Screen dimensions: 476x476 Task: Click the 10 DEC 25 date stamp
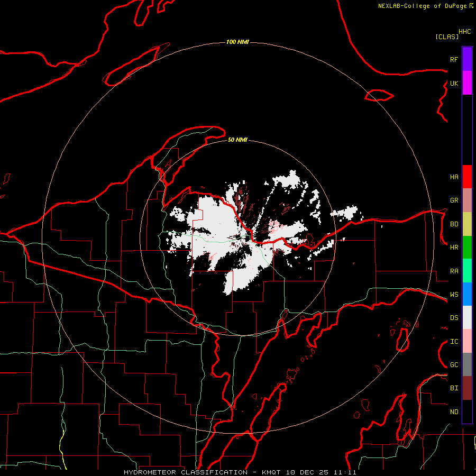click(x=308, y=472)
